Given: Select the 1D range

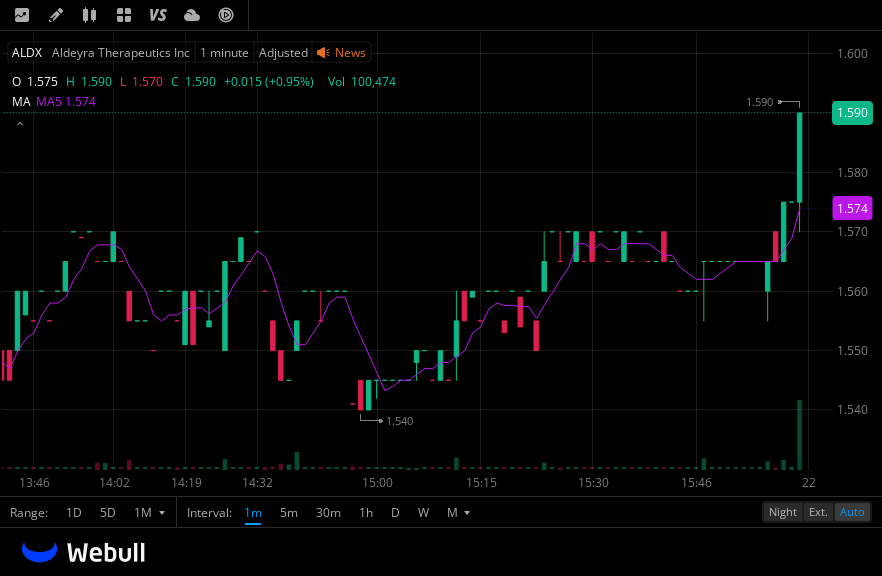Looking at the screenshot, I should click(x=74, y=513).
